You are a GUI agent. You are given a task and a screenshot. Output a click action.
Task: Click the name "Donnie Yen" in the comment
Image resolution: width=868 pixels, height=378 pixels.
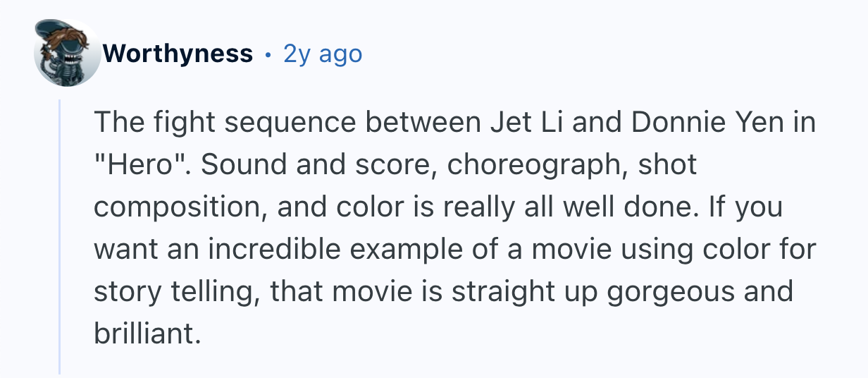705,123
